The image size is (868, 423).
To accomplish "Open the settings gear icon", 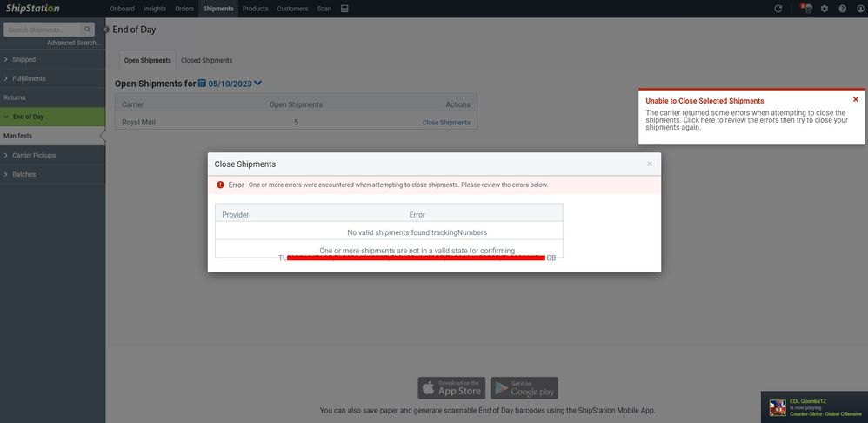I will point(825,9).
